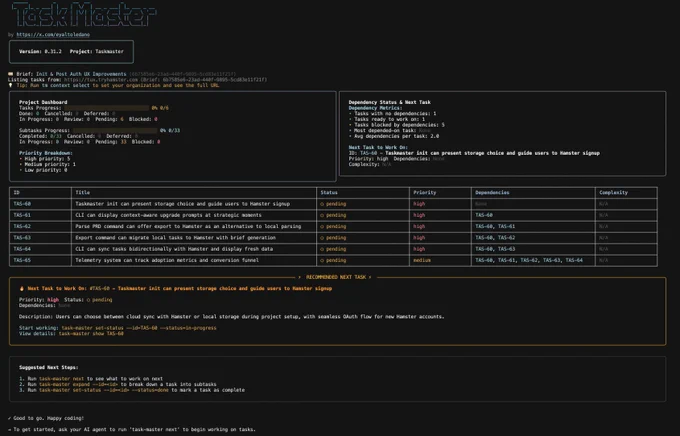Click the tux.tryhamster.com listing URL
Image resolution: width=680 pixels, height=436 pixels.
coord(101,80)
